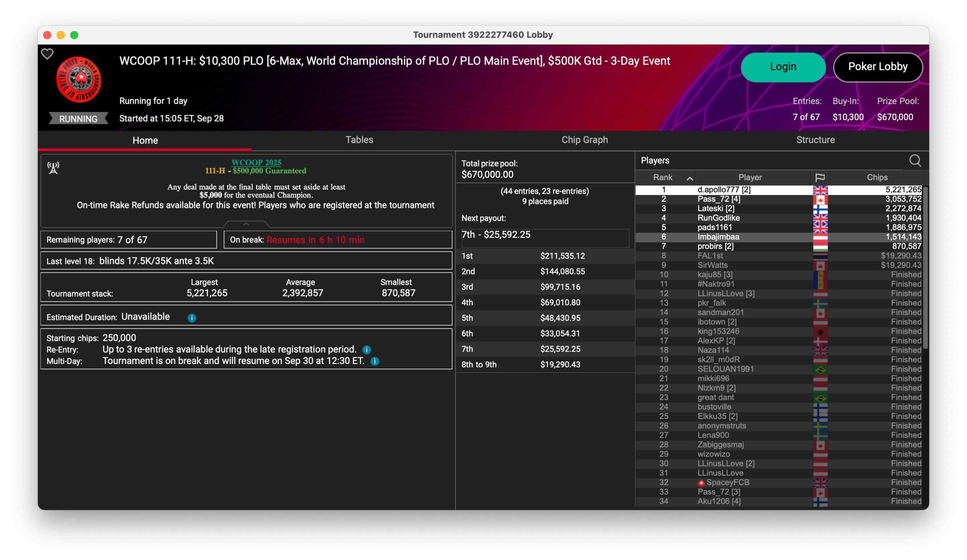Click the WCOOP tournament logo
This screenshot has width=967, height=560.
[x=79, y=79]
